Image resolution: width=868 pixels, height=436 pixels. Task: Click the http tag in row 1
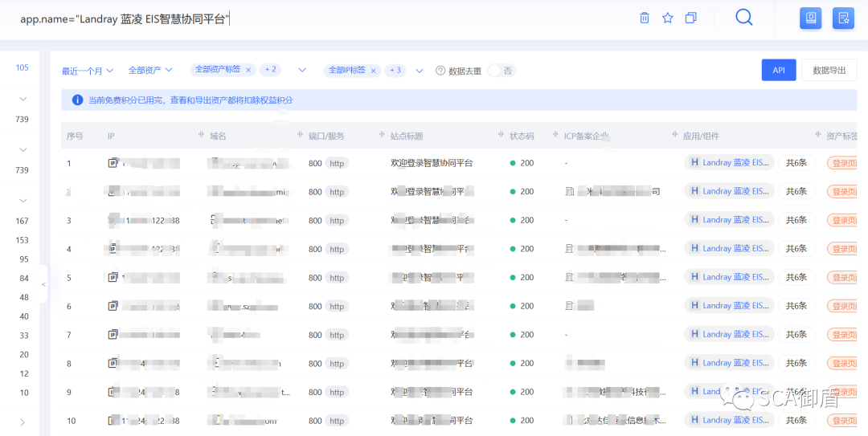tap(337, 163)
